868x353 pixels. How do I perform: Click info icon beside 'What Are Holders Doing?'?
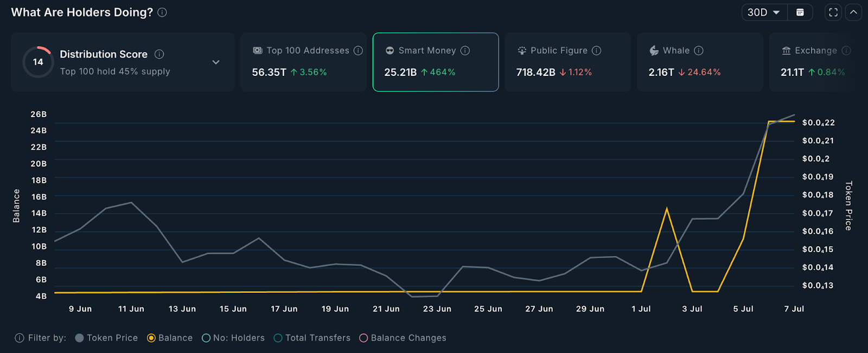point(162,12)
